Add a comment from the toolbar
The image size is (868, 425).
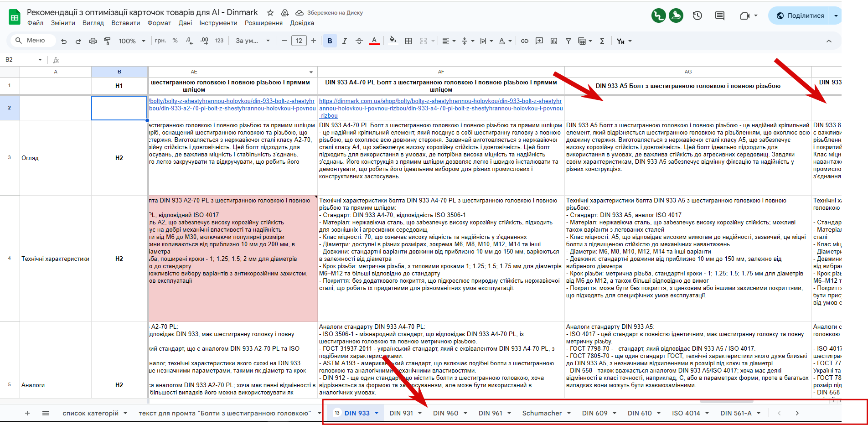539,41
